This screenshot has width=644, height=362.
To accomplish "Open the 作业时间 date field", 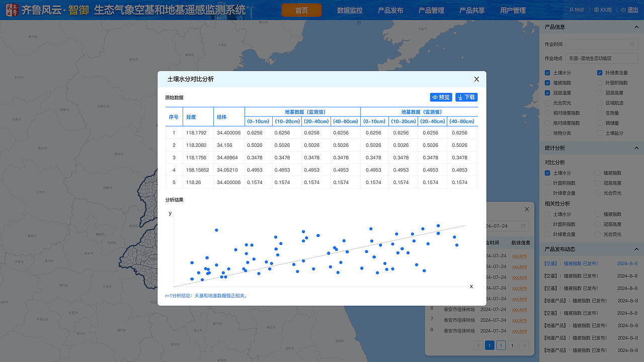I will coord(601,44).
